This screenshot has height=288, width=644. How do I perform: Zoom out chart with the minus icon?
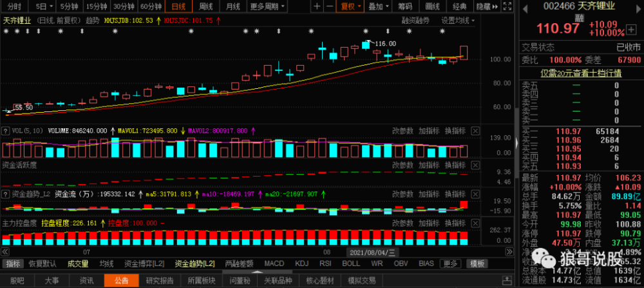pos(329,6)
